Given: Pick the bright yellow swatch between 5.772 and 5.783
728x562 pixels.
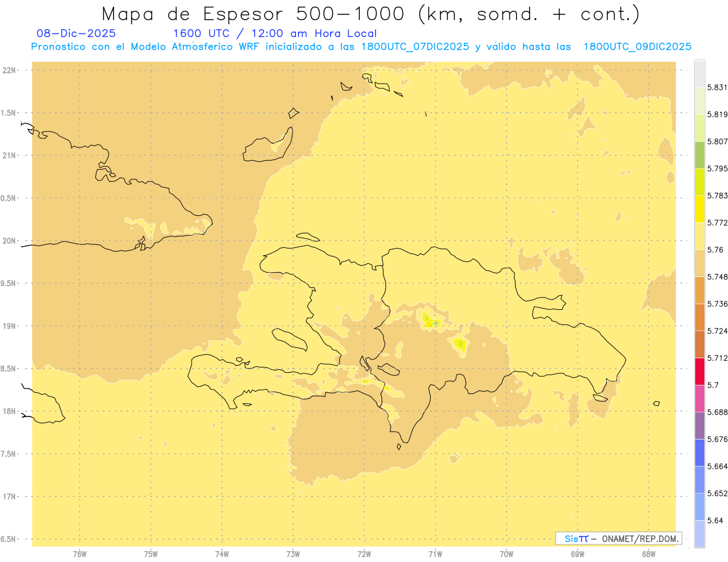Looking at the screenshot, I should pyautogui.click(x=699, y=209).
